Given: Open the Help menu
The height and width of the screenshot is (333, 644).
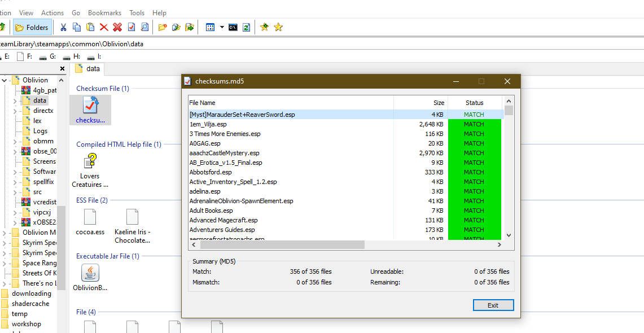Looking at the screenshot, I should (159, 13).
